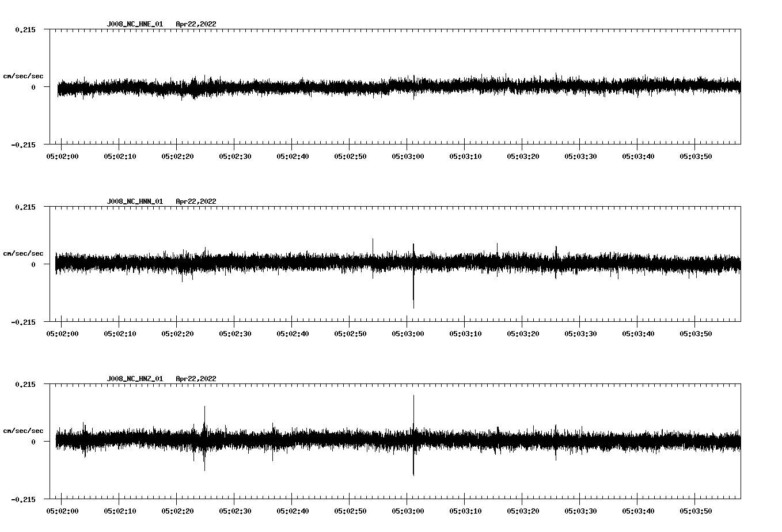Click the cm/sec/sec unit label of HNE plot
Viewport: 782px width, 532px height.
(x=23, y=76)
